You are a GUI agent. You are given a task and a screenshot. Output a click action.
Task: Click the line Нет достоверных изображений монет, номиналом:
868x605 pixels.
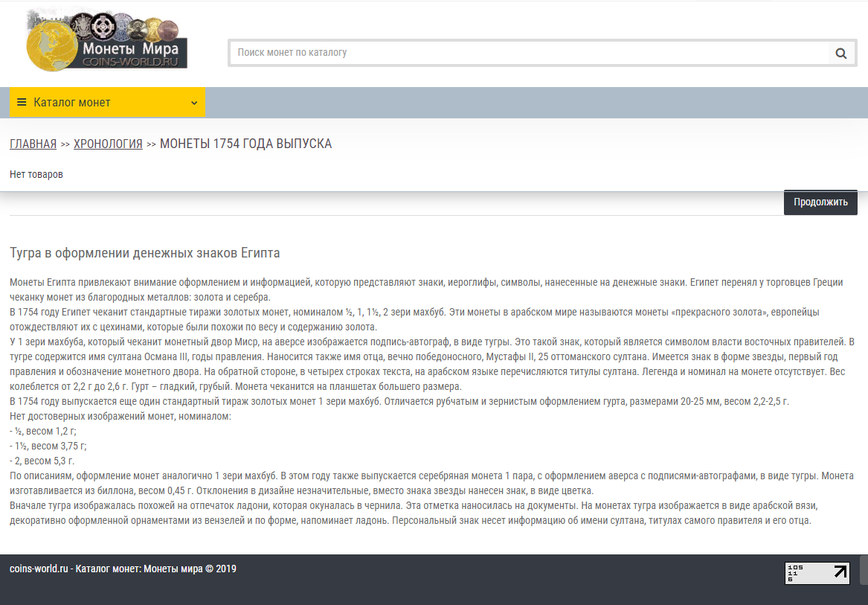(120, 415)
